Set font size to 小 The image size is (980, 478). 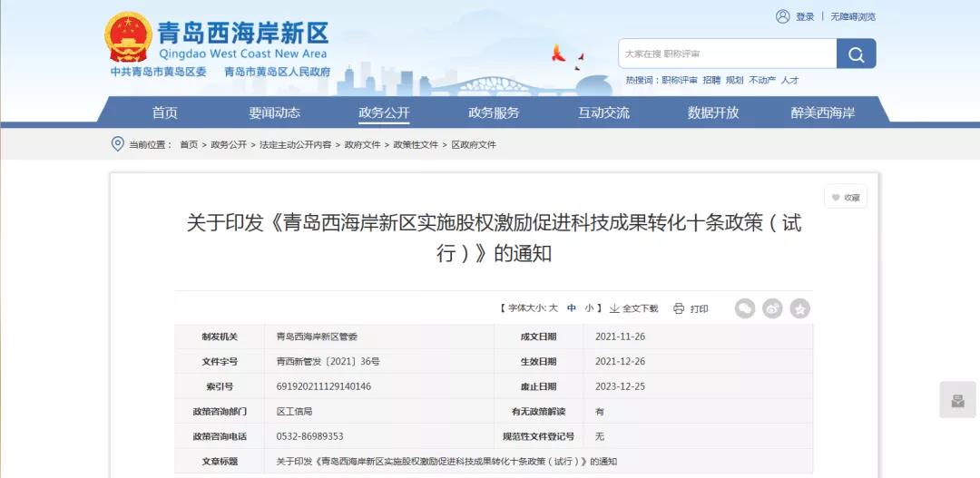[589, 308]
